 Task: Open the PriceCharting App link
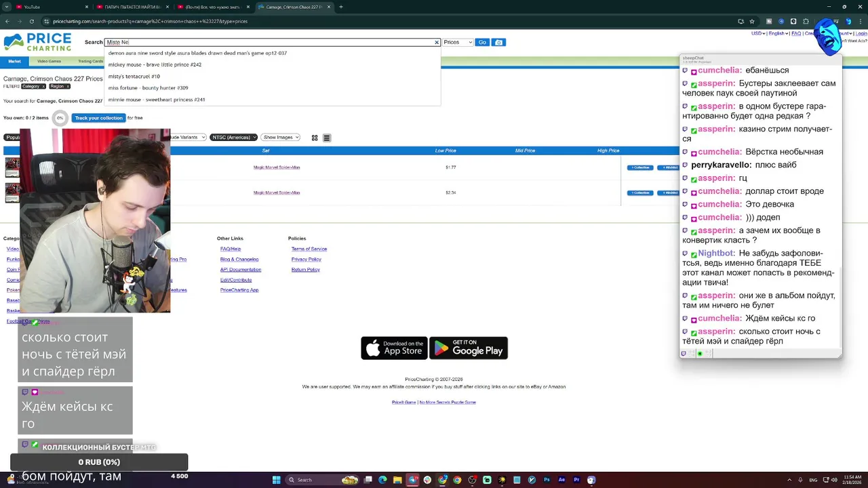tap(239, 290)
